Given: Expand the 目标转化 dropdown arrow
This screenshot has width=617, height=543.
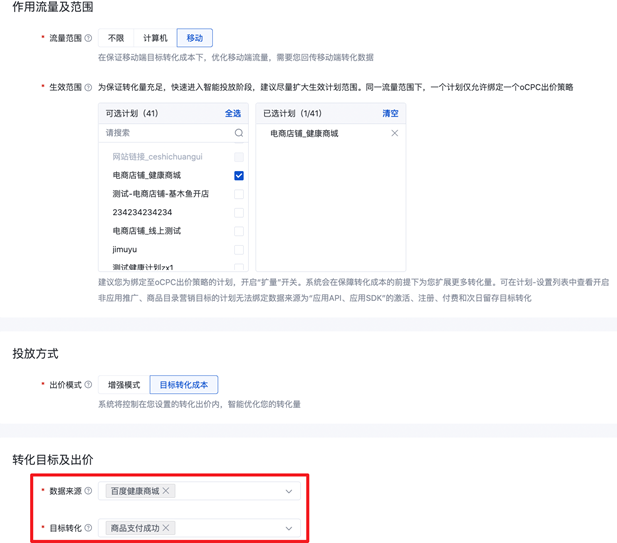Looking at the screenshot, I should [289, 528].
